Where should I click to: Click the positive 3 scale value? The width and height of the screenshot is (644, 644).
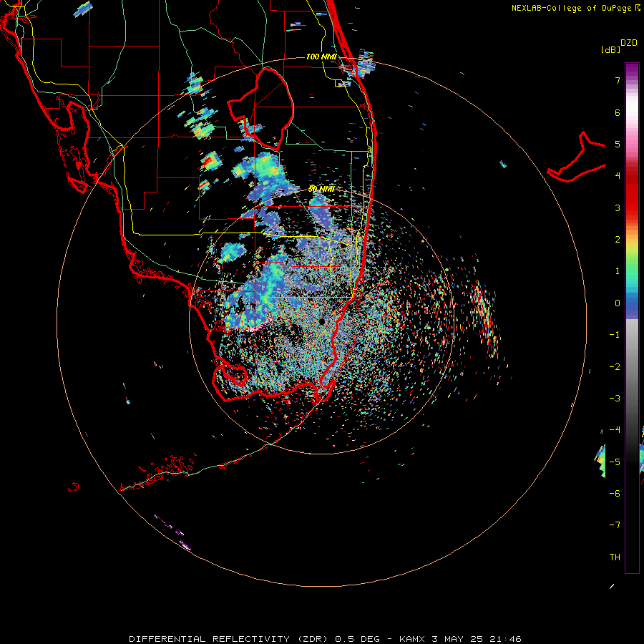click(618, 208)
